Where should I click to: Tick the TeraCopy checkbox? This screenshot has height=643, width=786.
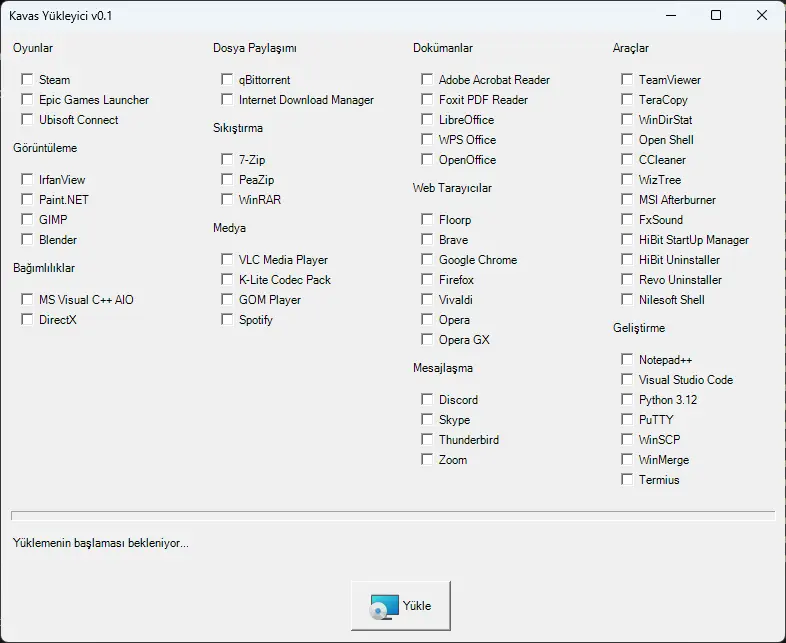click(x=627, y=99)
